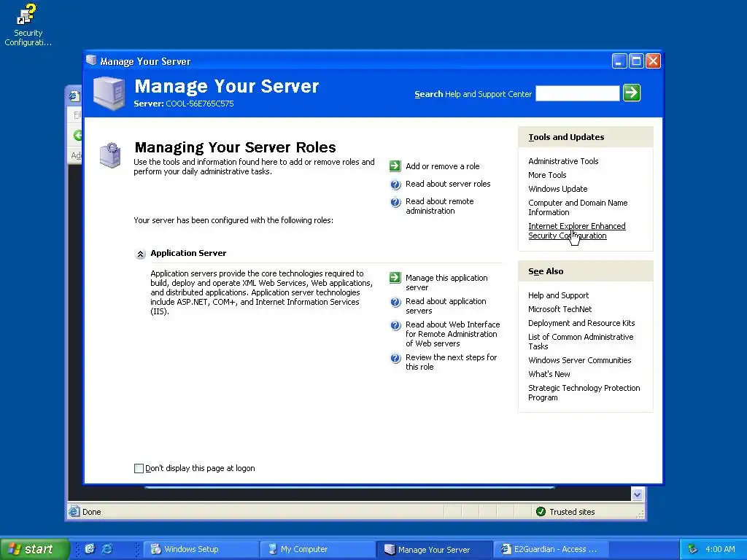Click the Managing Your Server Roles icon
Image resolution: width=747 pixels, height=560 pixels.
click(110, 155)
